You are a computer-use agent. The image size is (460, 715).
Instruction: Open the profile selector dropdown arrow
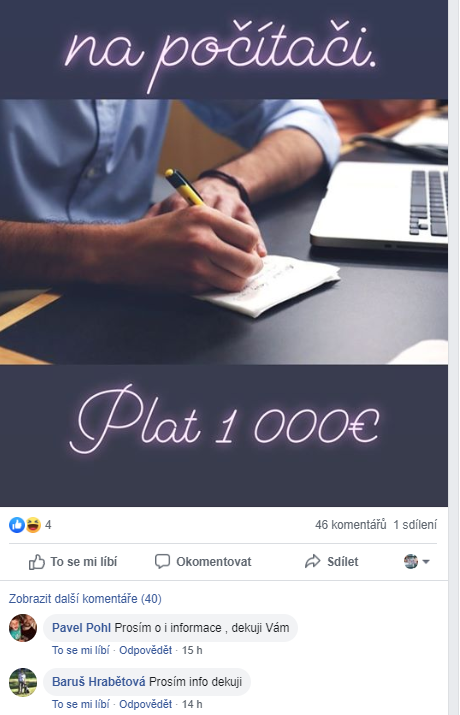tap(426, 562)
